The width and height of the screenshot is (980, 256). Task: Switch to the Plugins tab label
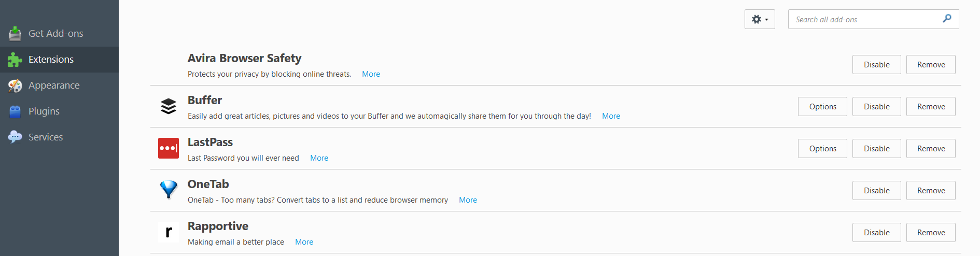click(x=44, y=111)
